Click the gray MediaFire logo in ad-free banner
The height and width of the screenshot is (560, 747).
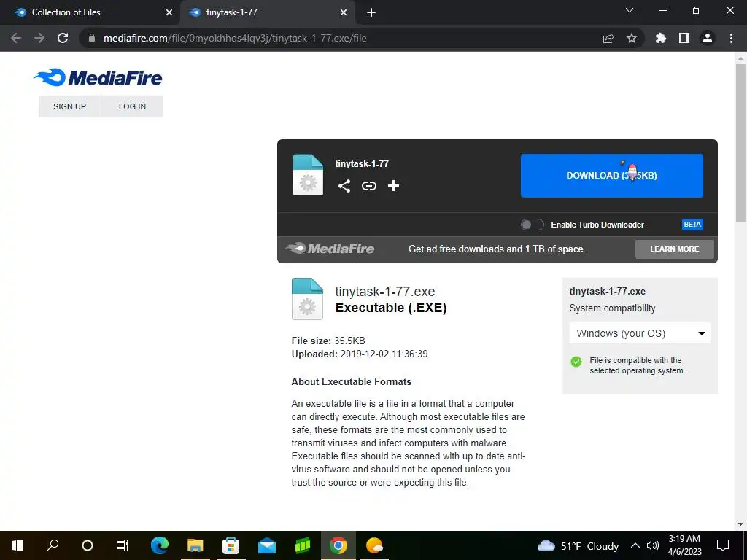pos(330,248)
